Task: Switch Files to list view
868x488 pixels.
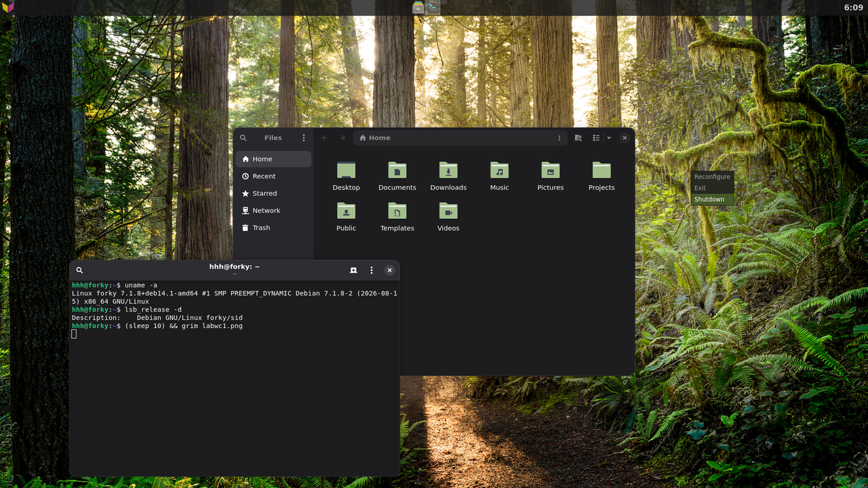Action: (x=596, y=138)
